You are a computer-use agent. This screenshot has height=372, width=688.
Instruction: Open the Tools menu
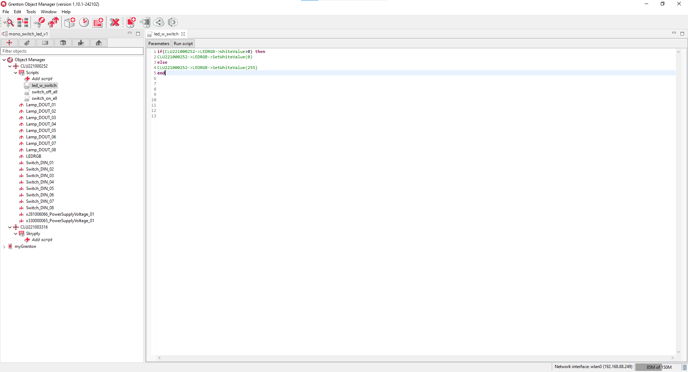(31, 12)
